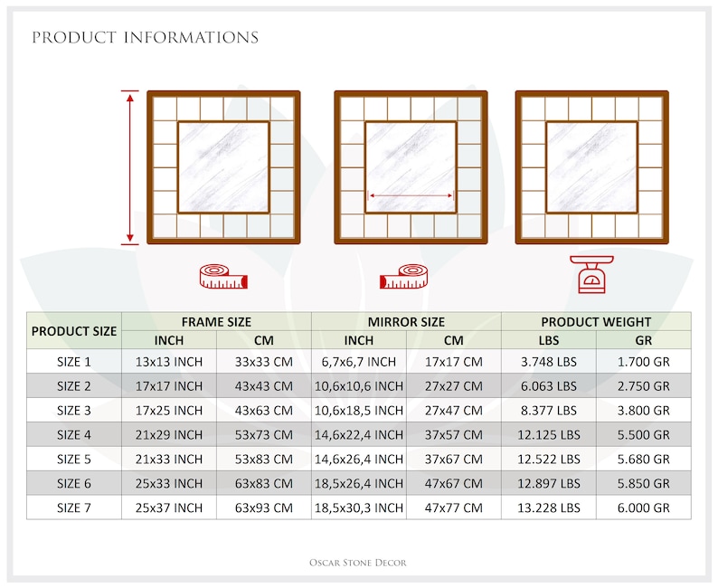The image size is (718, 588).
Task: Click the 6,7x6,7 INCH cell
Action: tap(358, 362)
